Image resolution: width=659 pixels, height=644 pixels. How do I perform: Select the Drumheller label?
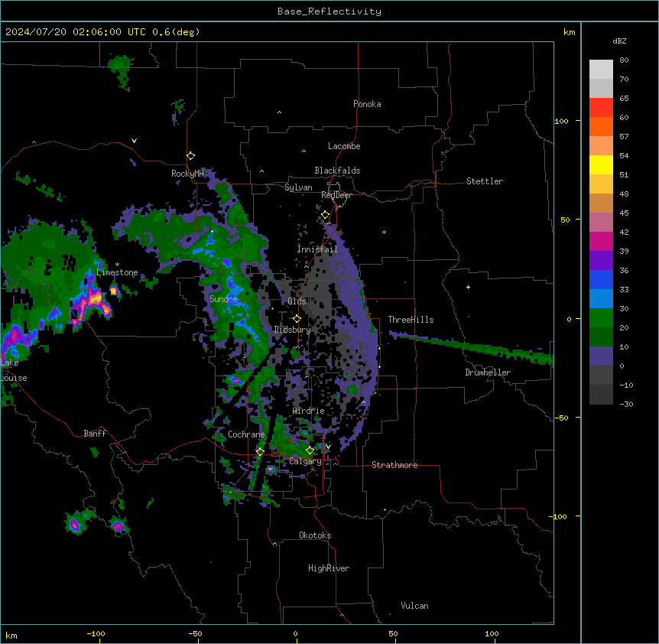pyautogui.click(x=488, y=372)
